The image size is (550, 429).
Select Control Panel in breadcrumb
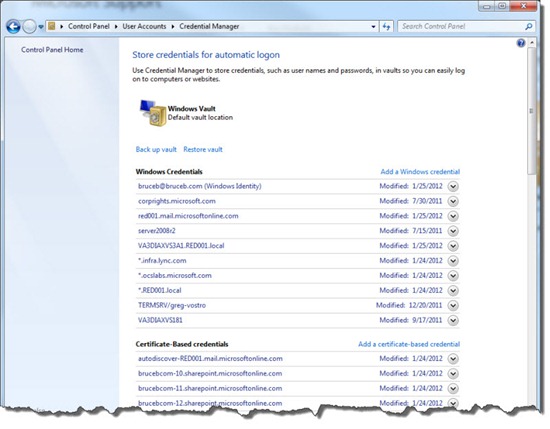click(x=89, y=26)
